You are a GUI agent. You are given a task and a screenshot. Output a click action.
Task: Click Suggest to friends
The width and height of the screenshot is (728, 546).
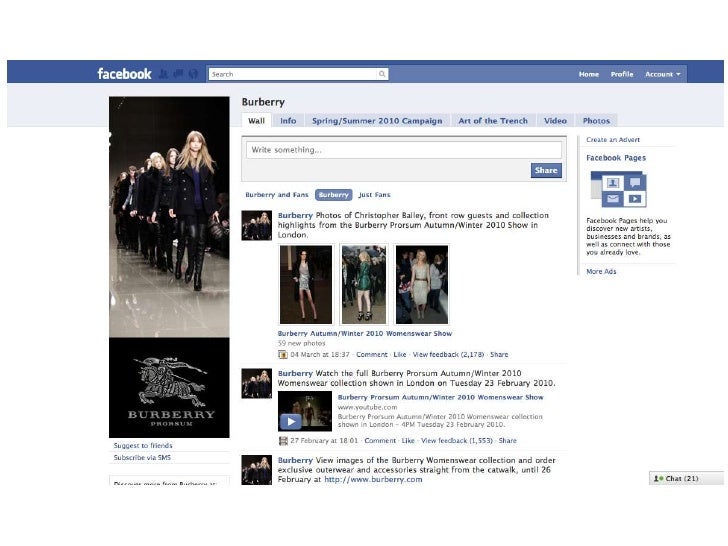tap(143, 446)
